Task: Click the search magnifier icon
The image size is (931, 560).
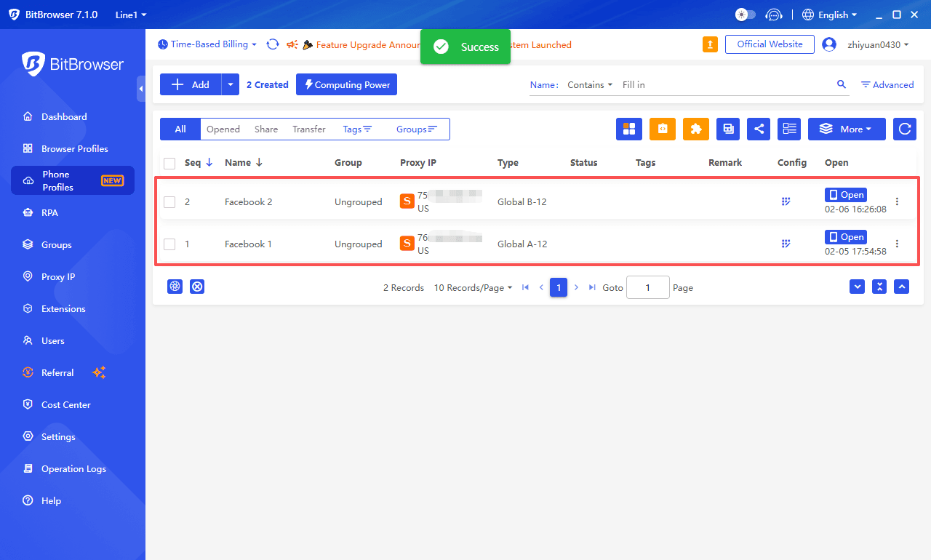Action: [842, 84]
